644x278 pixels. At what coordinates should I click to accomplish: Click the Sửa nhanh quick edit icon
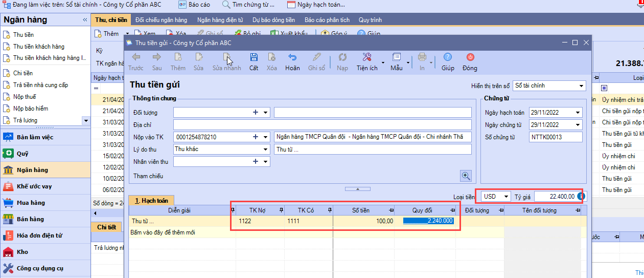point(227,57)
